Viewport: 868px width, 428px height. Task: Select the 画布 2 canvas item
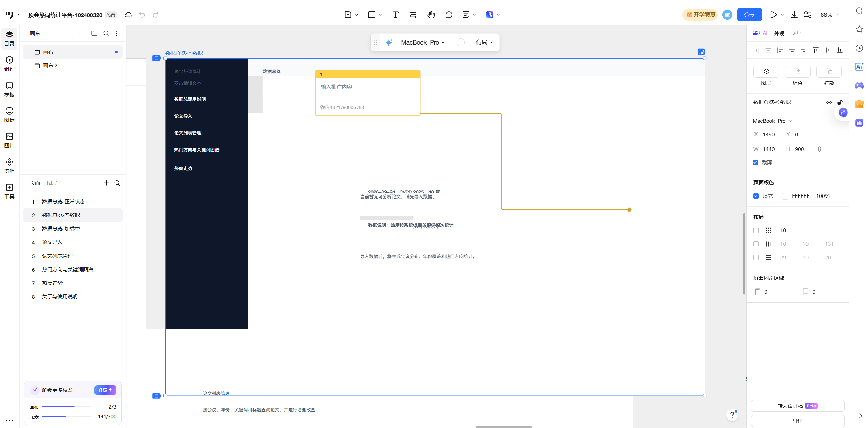pos(73,66)
